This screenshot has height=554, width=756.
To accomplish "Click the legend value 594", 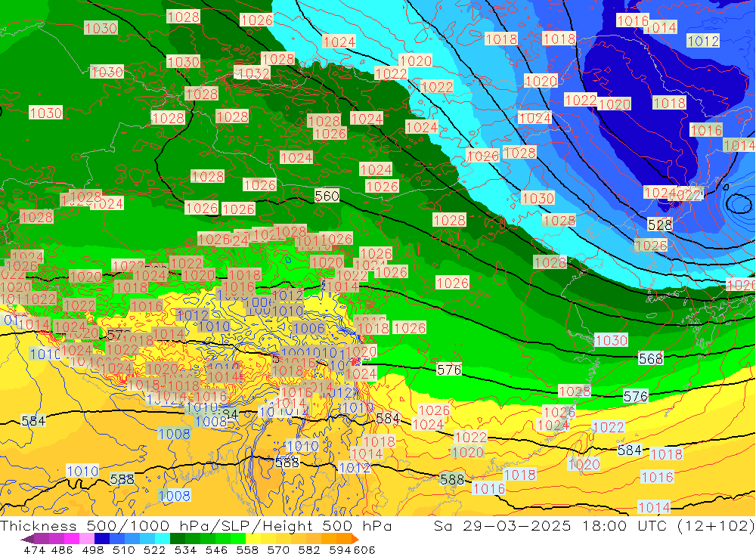I will pyautogui.click(x=340, y=549).
